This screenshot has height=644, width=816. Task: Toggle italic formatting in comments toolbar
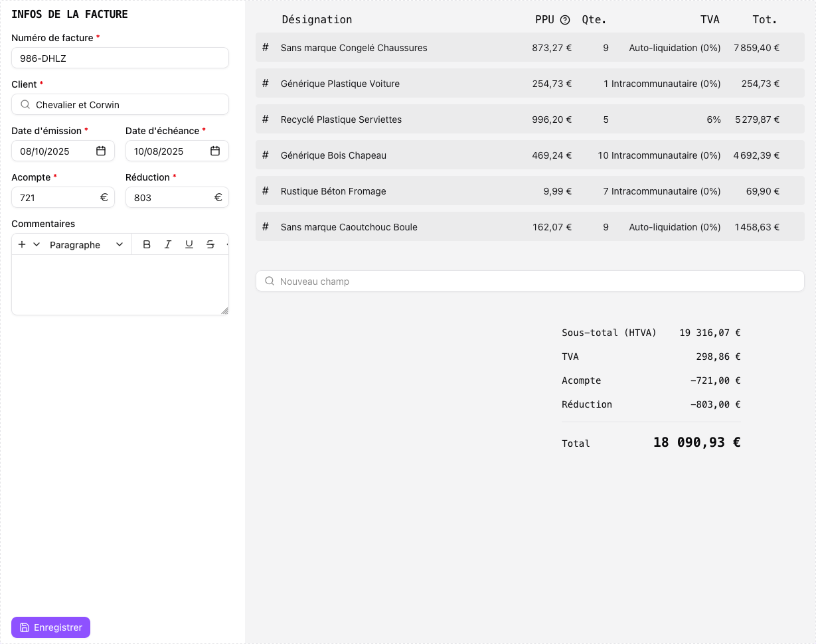coord(168,244)
